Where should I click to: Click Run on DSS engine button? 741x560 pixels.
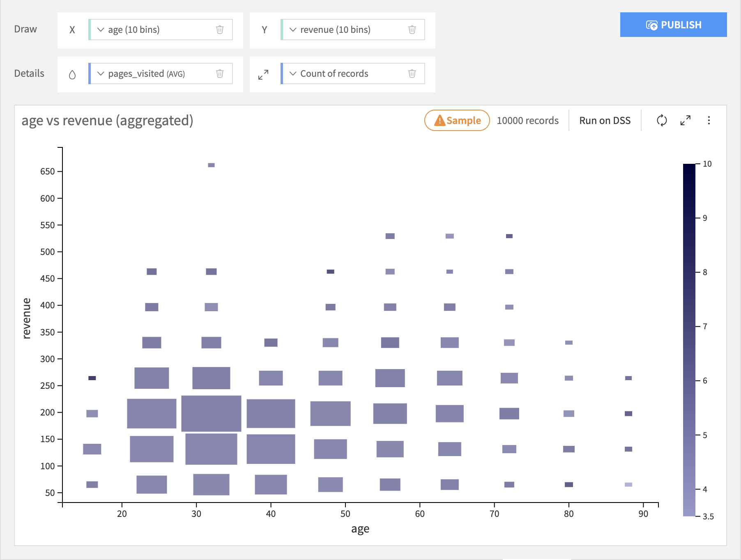pyautogui.click(x=605, y=120)
